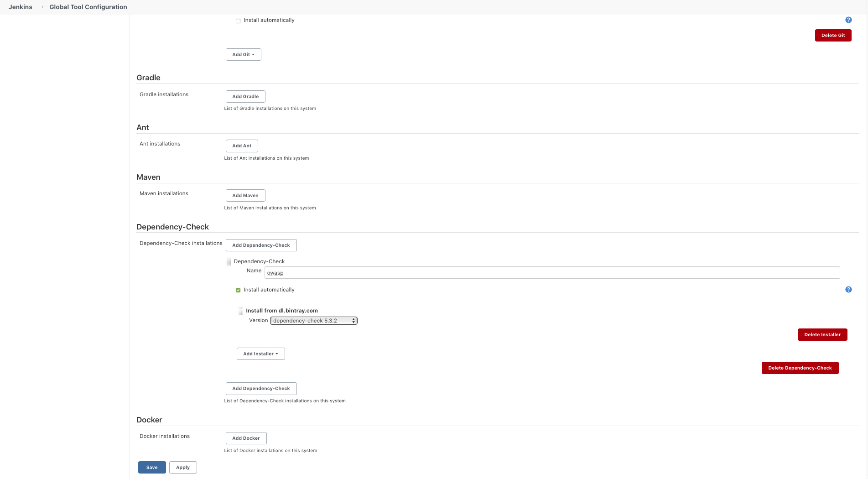
Task: Enable Install automatically for Git
Action: [x=238, y=21]
